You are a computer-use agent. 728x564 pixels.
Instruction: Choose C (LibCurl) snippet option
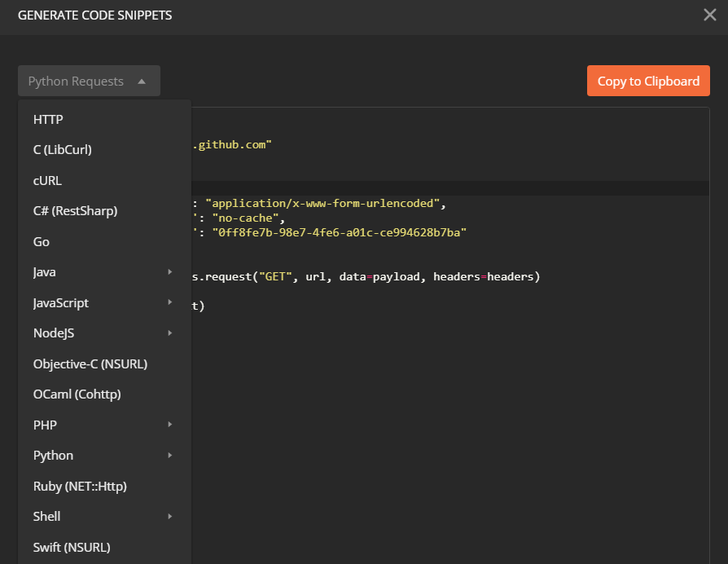(104, 150)
